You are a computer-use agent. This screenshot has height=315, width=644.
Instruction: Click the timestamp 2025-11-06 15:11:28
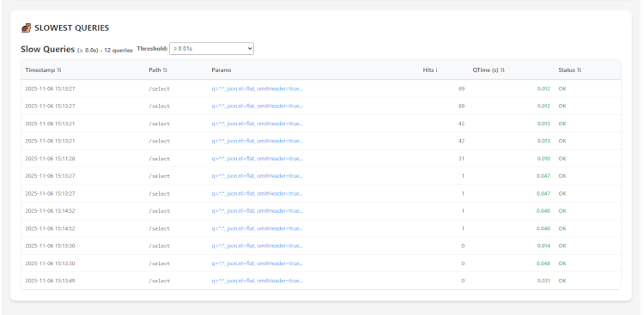[x=50, y=159]
